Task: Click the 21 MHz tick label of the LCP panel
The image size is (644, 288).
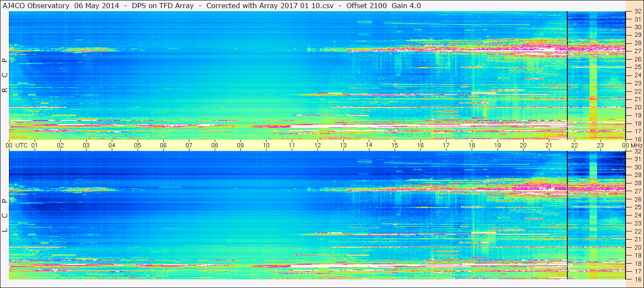Action: (x=638, y=239)
